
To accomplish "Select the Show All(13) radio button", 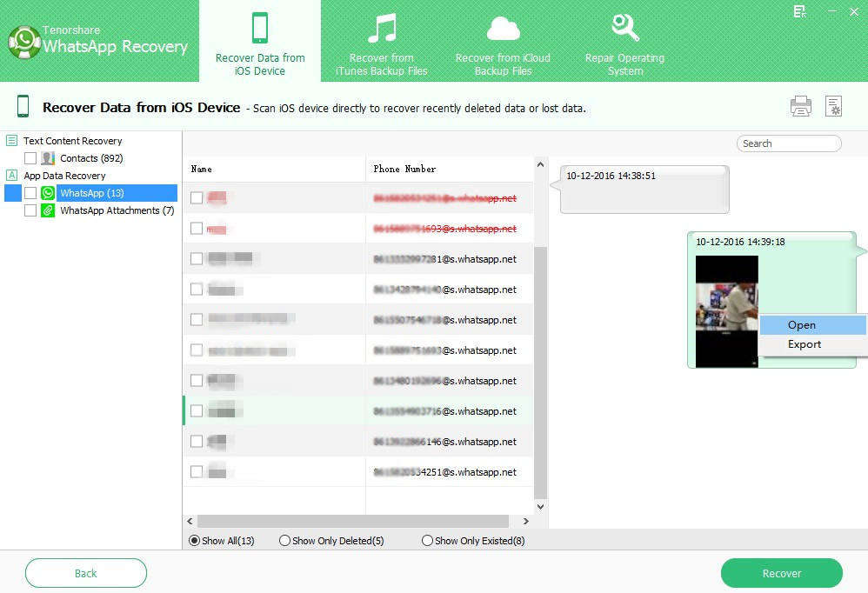I will pyautogui.click(x=194, y=541).
